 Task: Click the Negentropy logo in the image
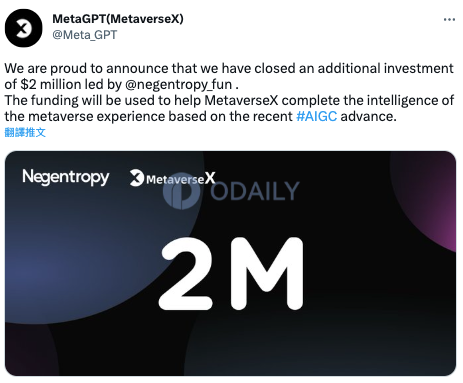[66, 177]
